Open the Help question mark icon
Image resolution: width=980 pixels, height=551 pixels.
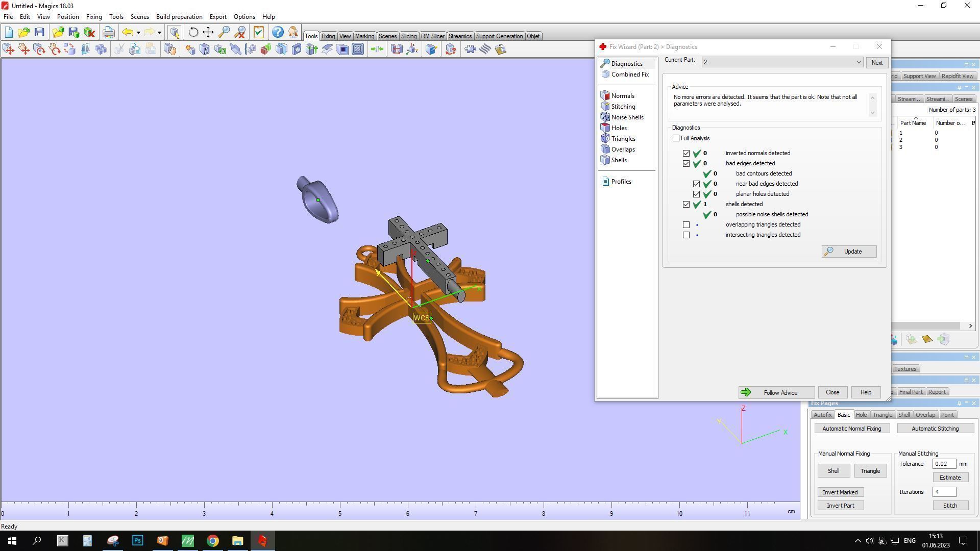pos(277,33)
